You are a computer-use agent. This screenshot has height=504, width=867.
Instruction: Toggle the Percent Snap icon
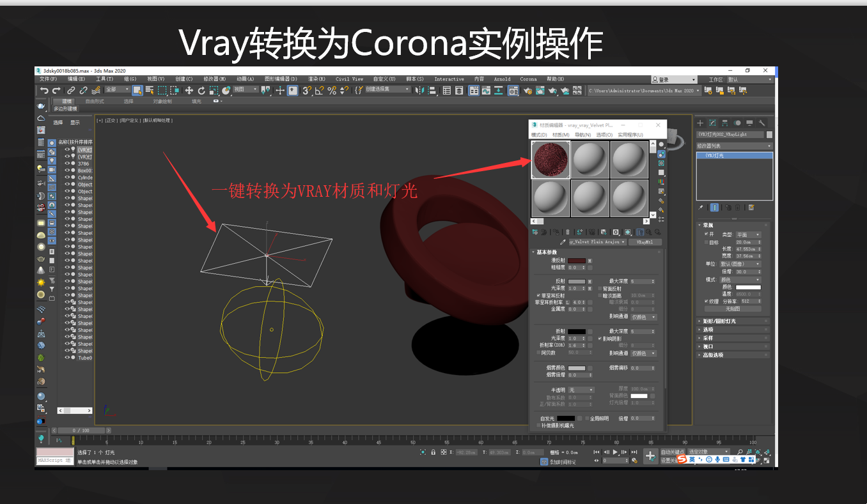pos(331,90)
